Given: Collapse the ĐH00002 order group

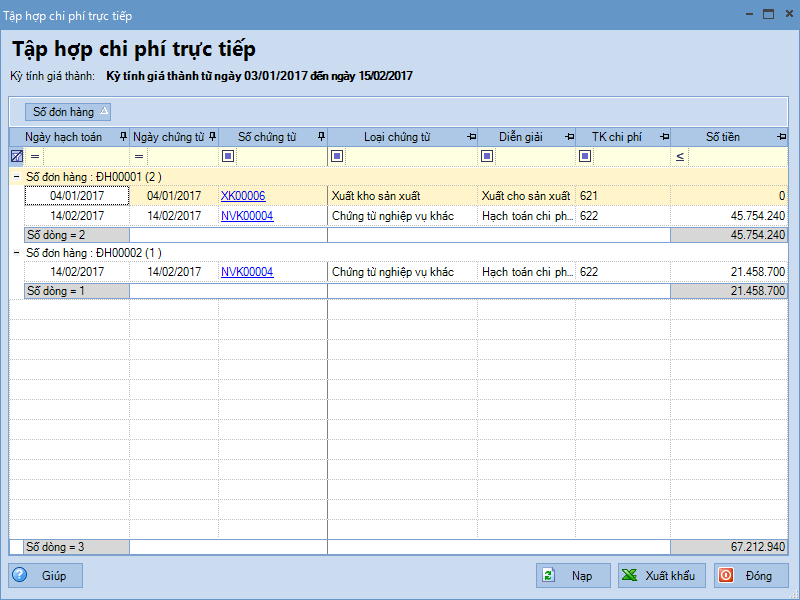Looking at the screenshot, I should pos(16,253).
